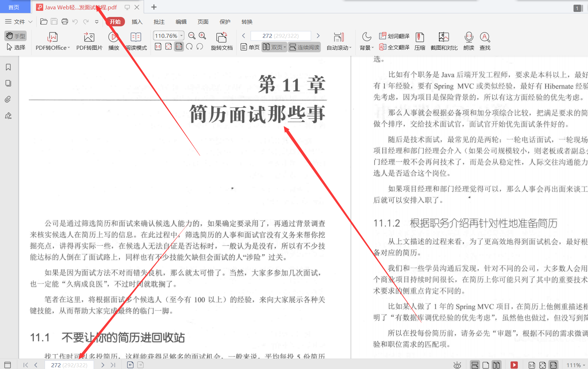Switch to the 编辑 tab
Image resolution: width=588 pixels, height=369 pixels.
[181, 22]
